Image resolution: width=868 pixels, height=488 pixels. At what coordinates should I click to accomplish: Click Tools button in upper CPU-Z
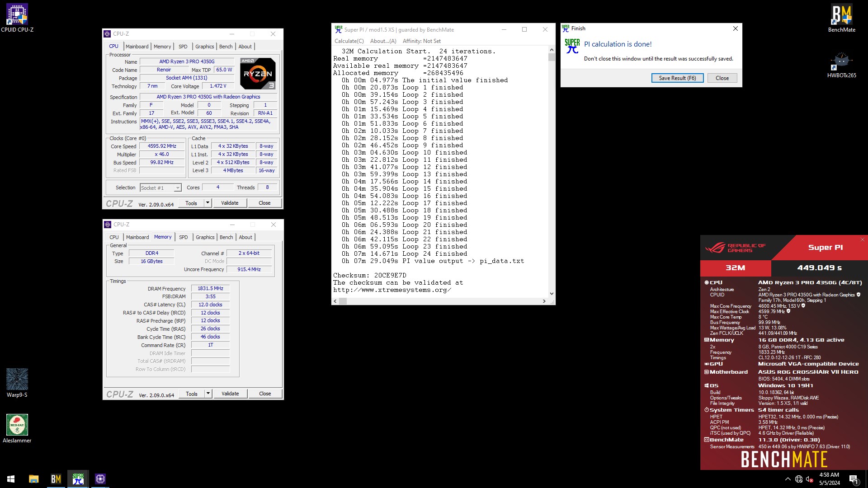click(191, 203)
